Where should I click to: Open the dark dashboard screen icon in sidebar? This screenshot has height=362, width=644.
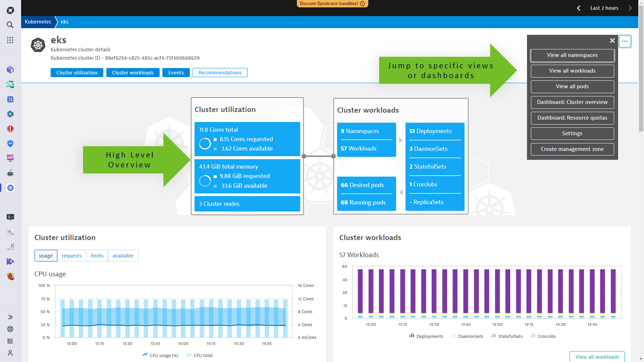pos(10,217)
